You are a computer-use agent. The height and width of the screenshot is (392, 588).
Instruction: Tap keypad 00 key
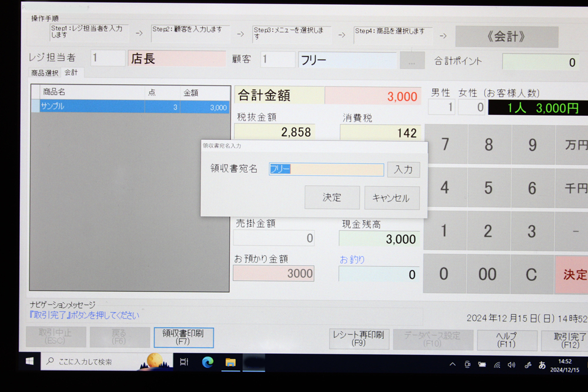487,274
